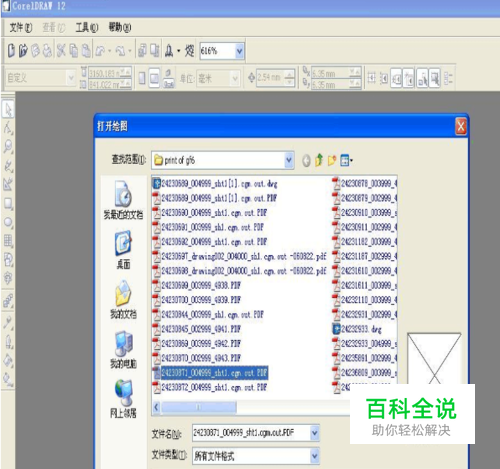The width and height of the screenshot is (500, 469).
Task: Click the file name input field
Action: (x=251, y=433)
